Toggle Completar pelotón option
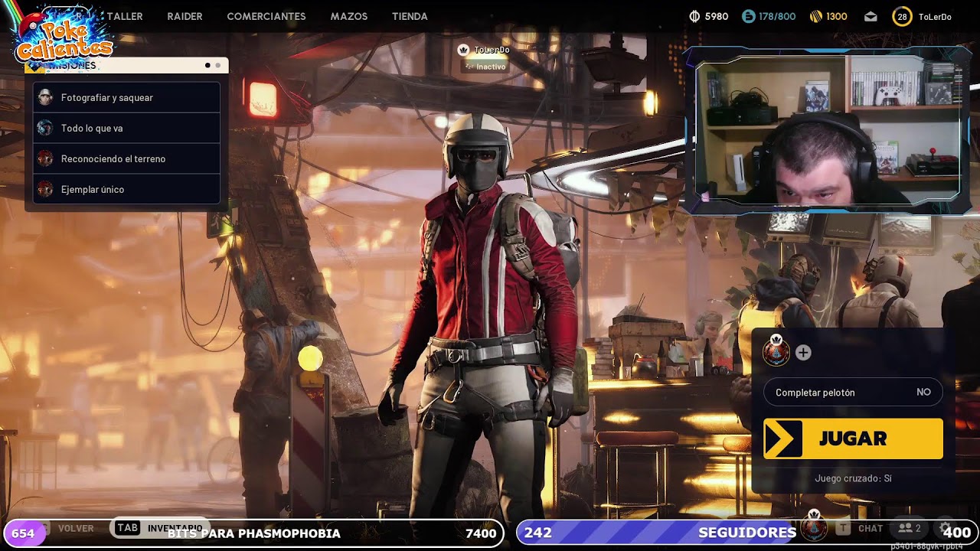Image resolution: width=980 pixels, height=551 pixels. (x=853, y=392)
